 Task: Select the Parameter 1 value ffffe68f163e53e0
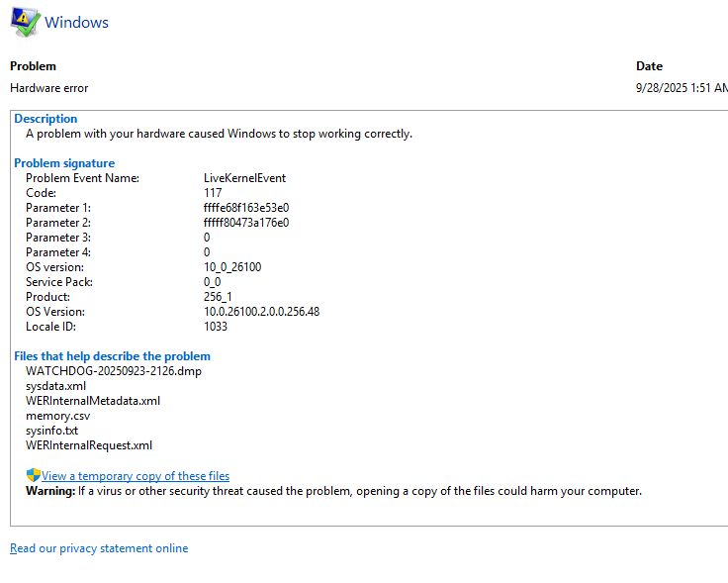point(246,208)
